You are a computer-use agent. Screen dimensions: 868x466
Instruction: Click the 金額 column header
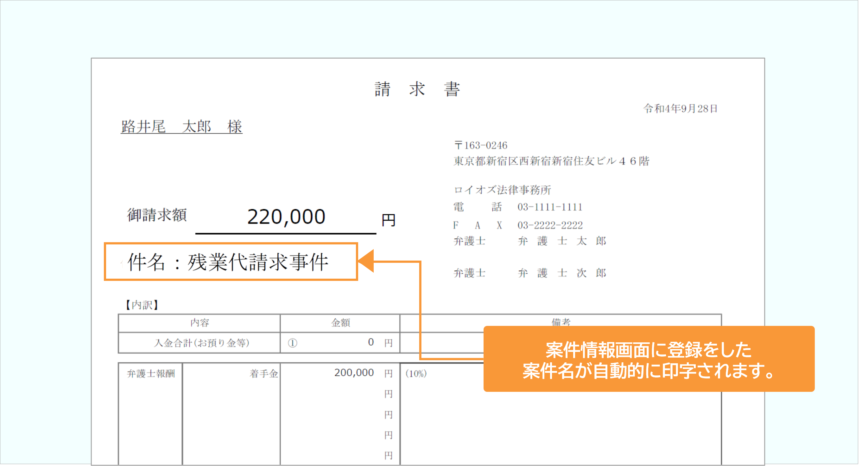[340, 323]
